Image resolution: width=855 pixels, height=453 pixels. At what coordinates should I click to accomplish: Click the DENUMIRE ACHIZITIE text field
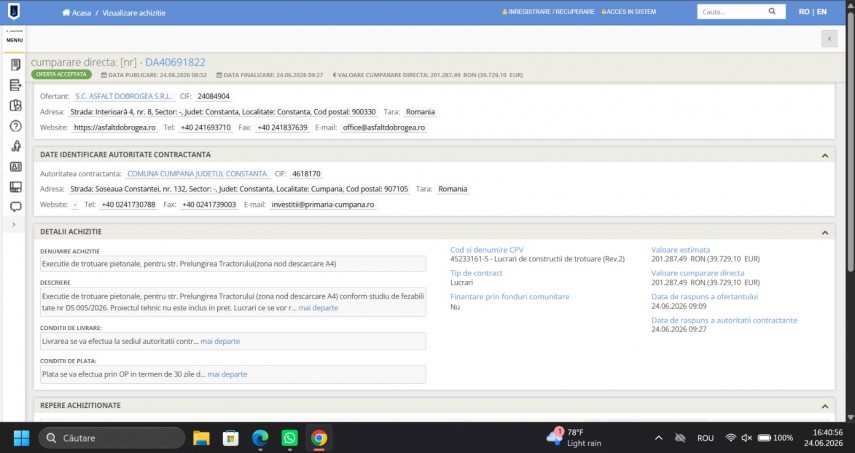233,264
